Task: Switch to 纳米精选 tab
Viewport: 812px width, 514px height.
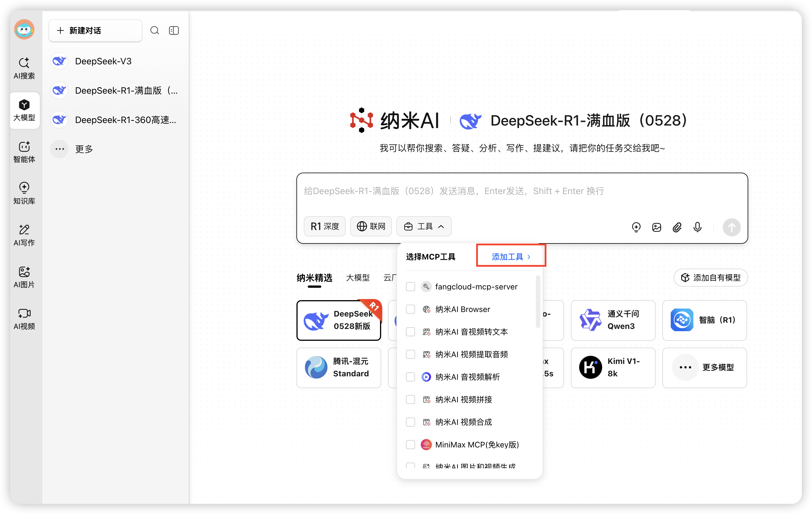Action: 314,278
